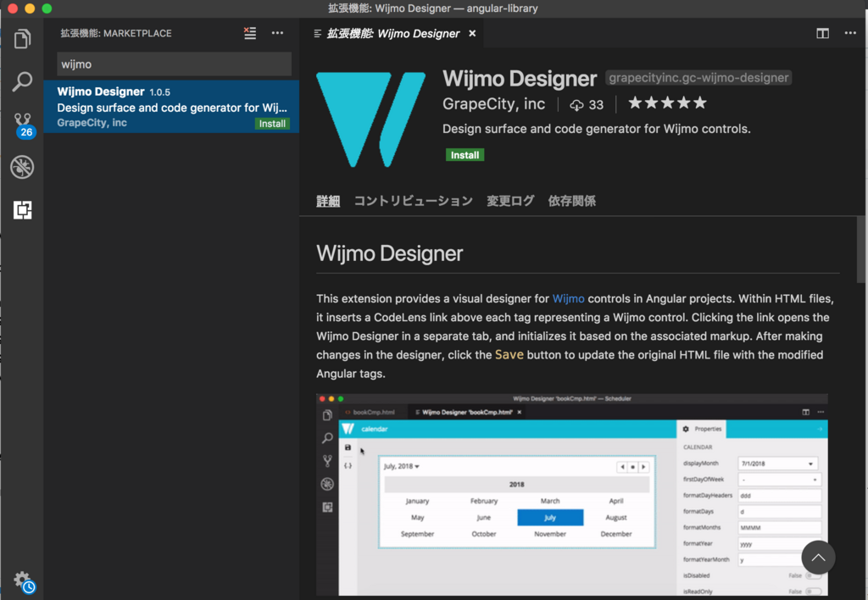This screenshot has width=868, height=600.
Task: Open the Wijmo hyperlink in description
Action: [x=569, y=299]
